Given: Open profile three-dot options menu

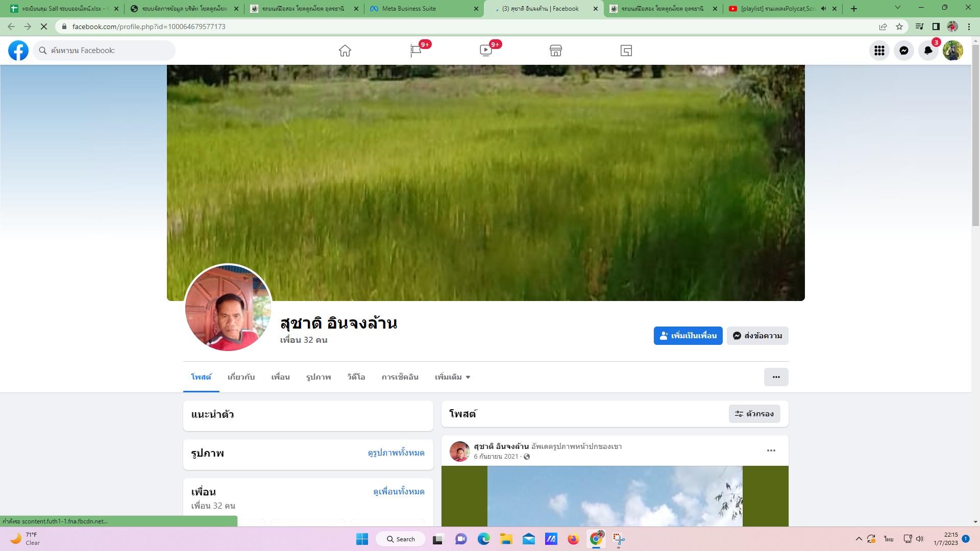Looking at the screenshot, I should [776, 377].
